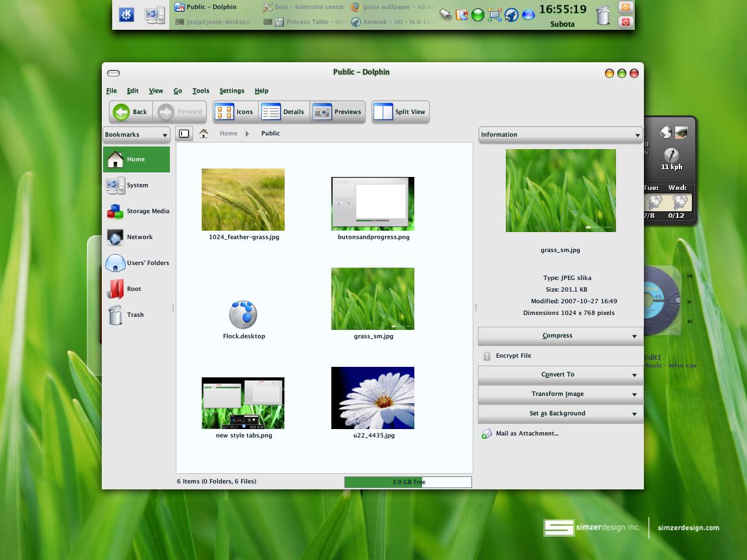Switch to Process Table taskbar entry
747x560 pixels.
pos(303,22)
